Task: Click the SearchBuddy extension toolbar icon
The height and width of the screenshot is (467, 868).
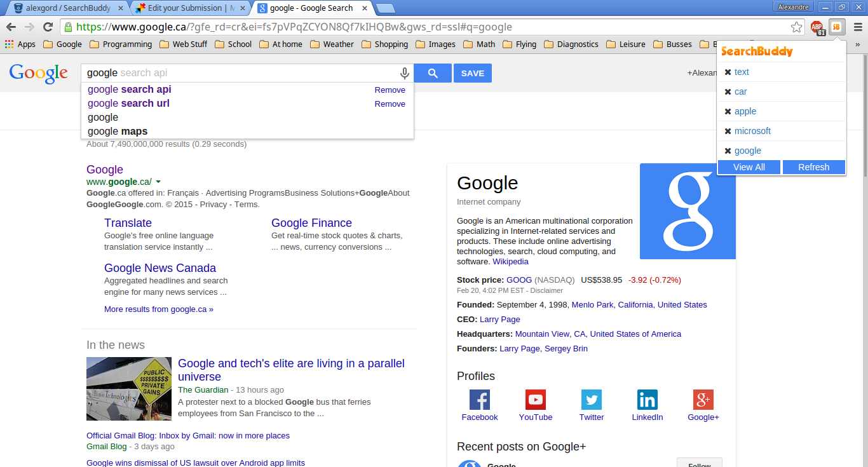Action: tap(837, 27)
